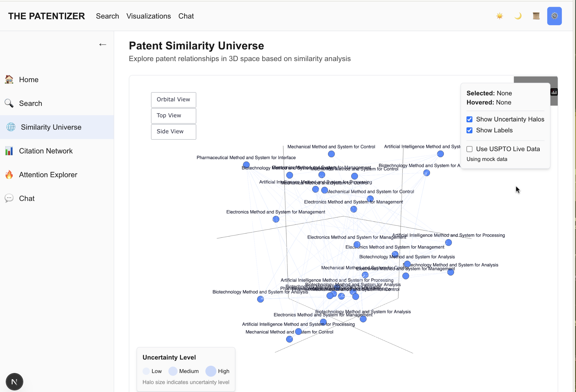576x392 pixels.
Task: Switch to the light theme sun icon
Action: [500, 16]
